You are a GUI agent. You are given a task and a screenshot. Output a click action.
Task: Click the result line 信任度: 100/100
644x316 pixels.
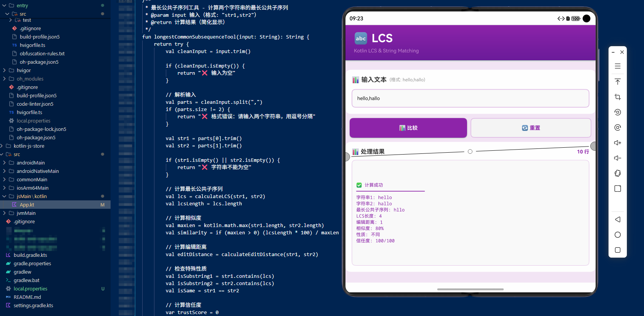click(376, 241)
